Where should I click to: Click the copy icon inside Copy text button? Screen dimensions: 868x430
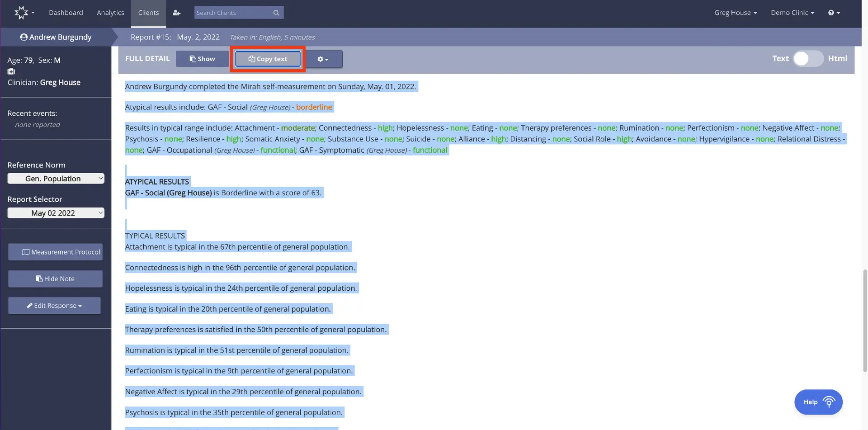(x=251, y=59)
